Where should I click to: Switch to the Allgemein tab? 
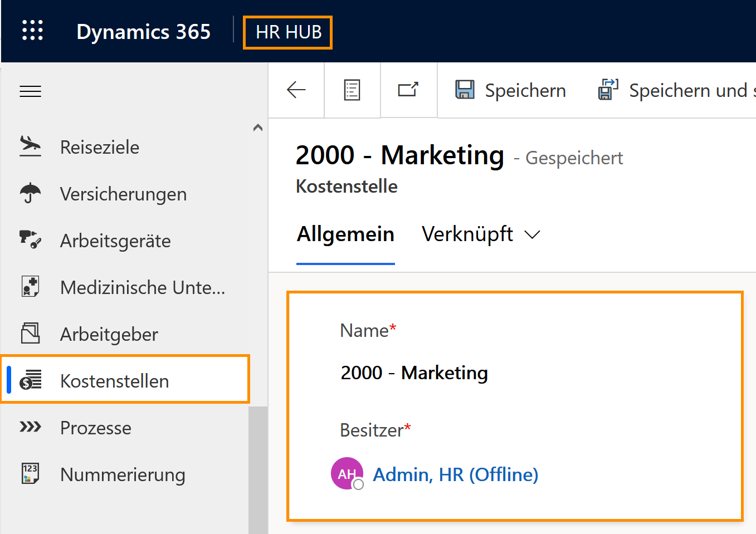coord(345,234)
